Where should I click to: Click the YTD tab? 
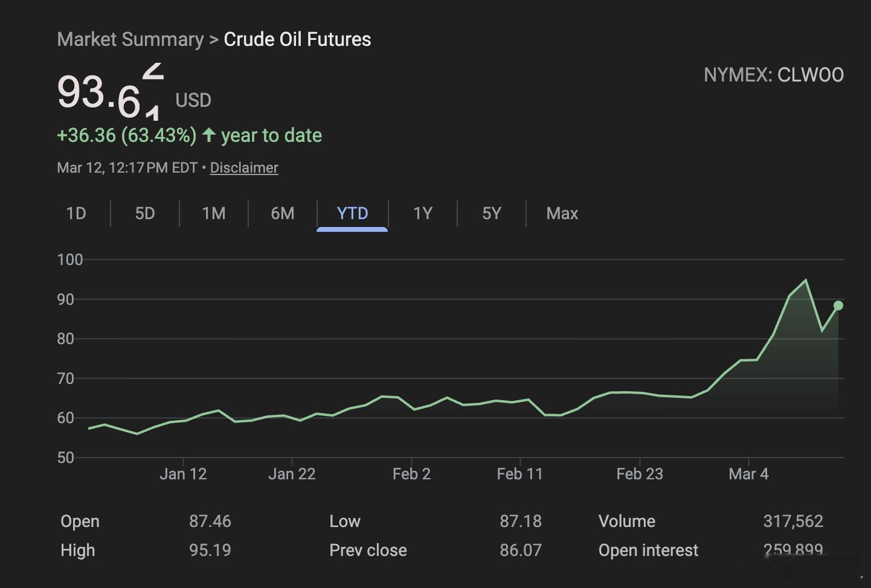tap(352, 214)
